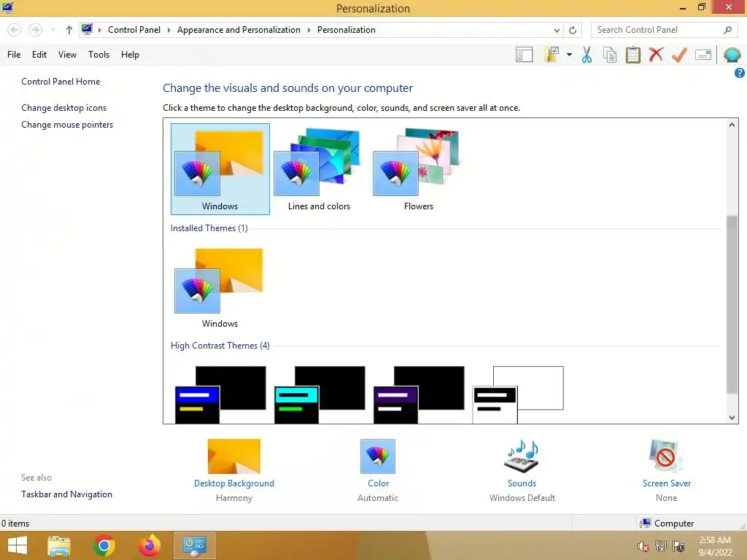Open Taskbar and Navigation link
This screenshot has height=560, width=747.
coord(66,494)
